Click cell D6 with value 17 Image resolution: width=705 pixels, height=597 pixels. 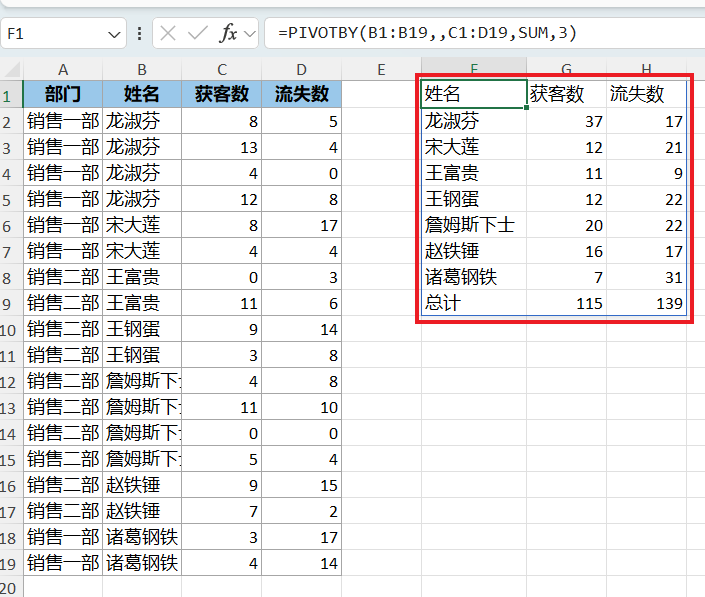click(301, 225)
